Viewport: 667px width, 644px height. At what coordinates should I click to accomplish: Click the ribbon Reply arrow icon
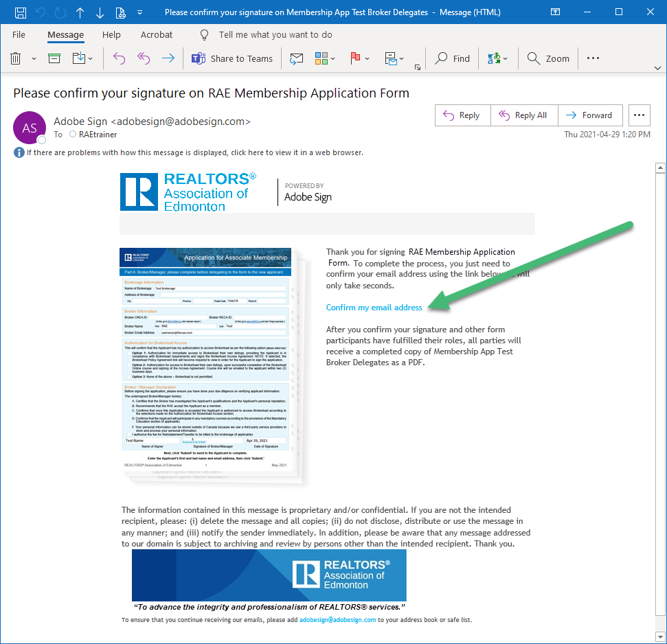[119, 58]
